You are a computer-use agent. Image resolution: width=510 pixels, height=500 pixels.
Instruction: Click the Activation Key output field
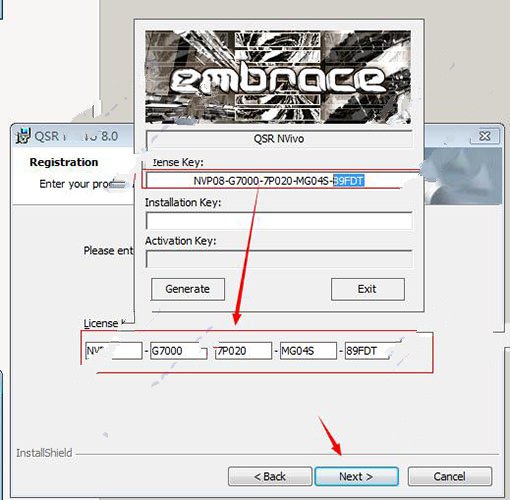(x=279, y=259)
